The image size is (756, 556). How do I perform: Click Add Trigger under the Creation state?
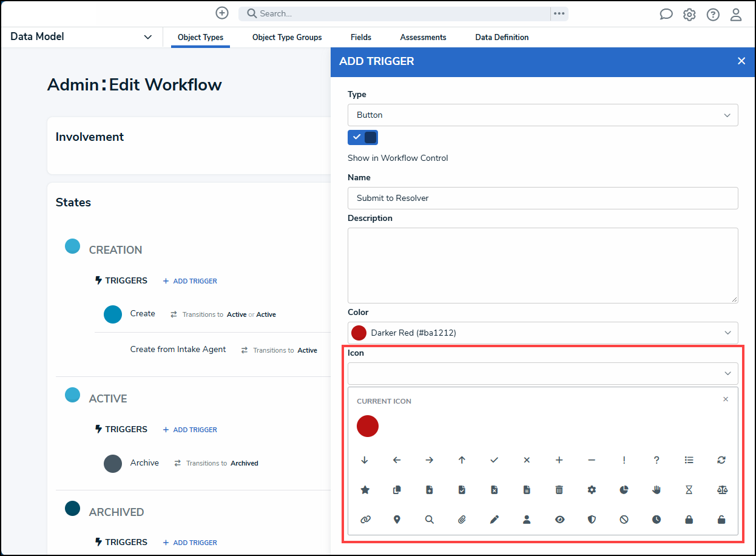tap(190, 281)
